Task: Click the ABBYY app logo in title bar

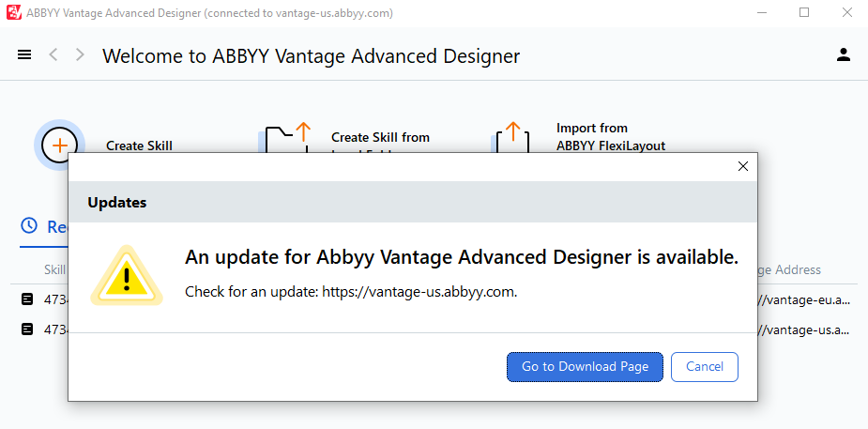Action: pyautogui.click(x=14, y=12)
